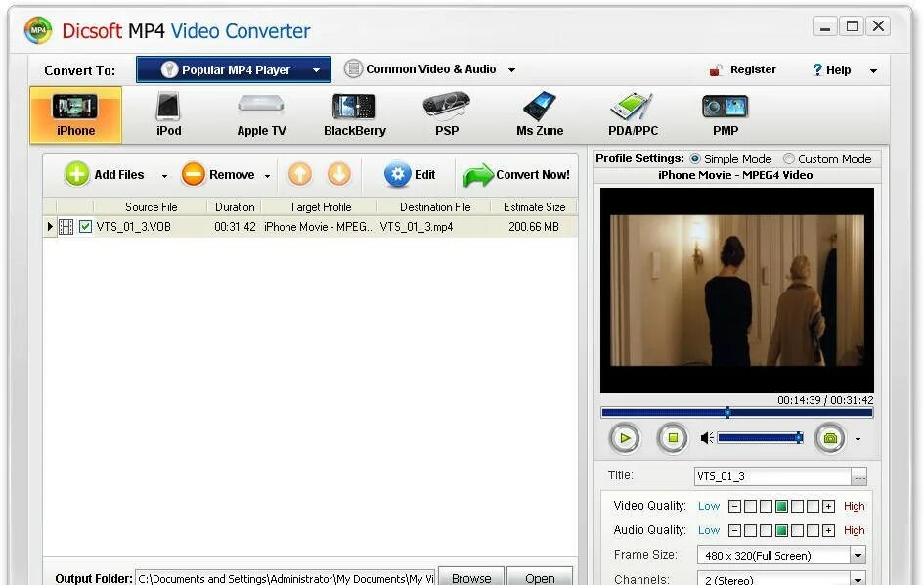Decrease Audio Quality with minus box
This screenshot has width=924, height=585.
(734, 530)
